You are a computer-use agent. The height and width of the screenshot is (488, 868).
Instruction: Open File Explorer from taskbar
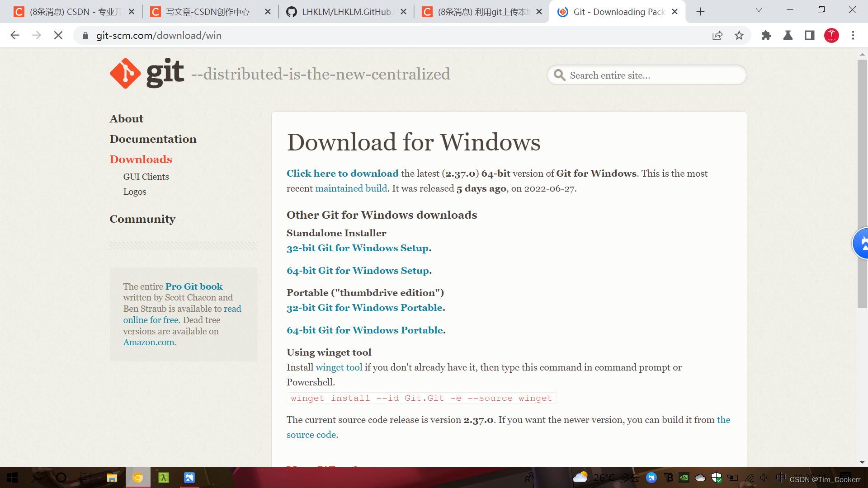pyautogui.click(x=112, y=478)
